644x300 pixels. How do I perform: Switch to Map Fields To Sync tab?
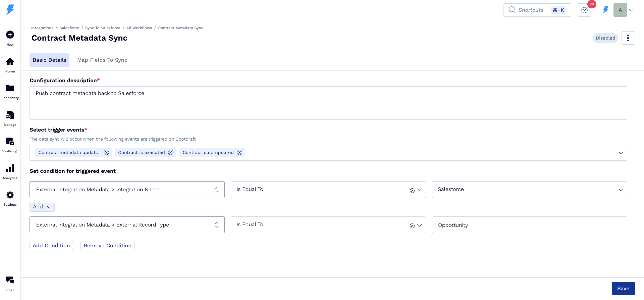[102, 60]
